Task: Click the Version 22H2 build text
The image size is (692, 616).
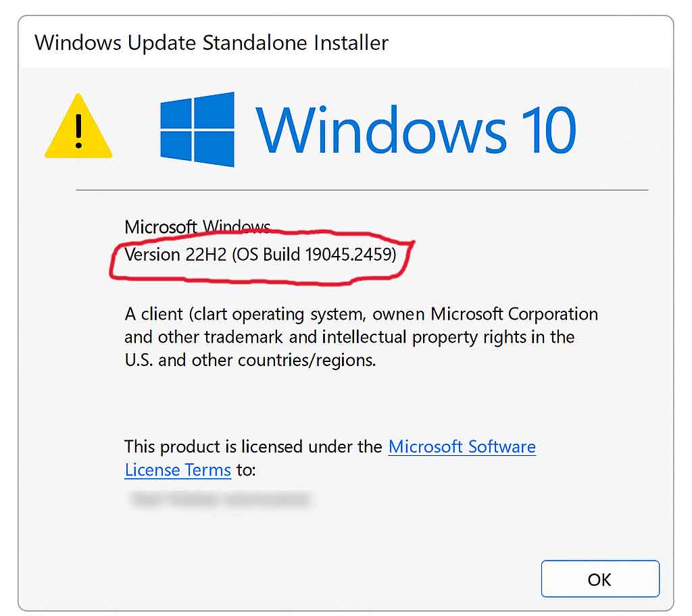Action: point(260,255)
